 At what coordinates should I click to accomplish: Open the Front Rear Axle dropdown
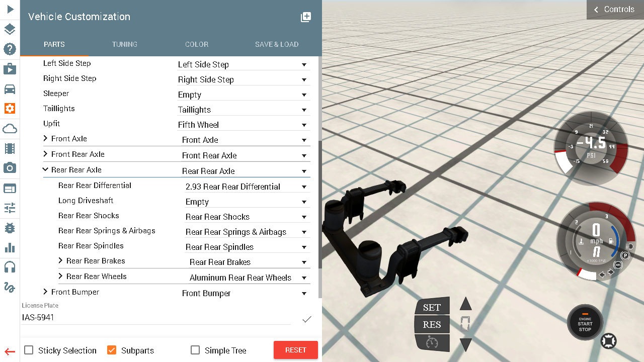pos(246,155)
